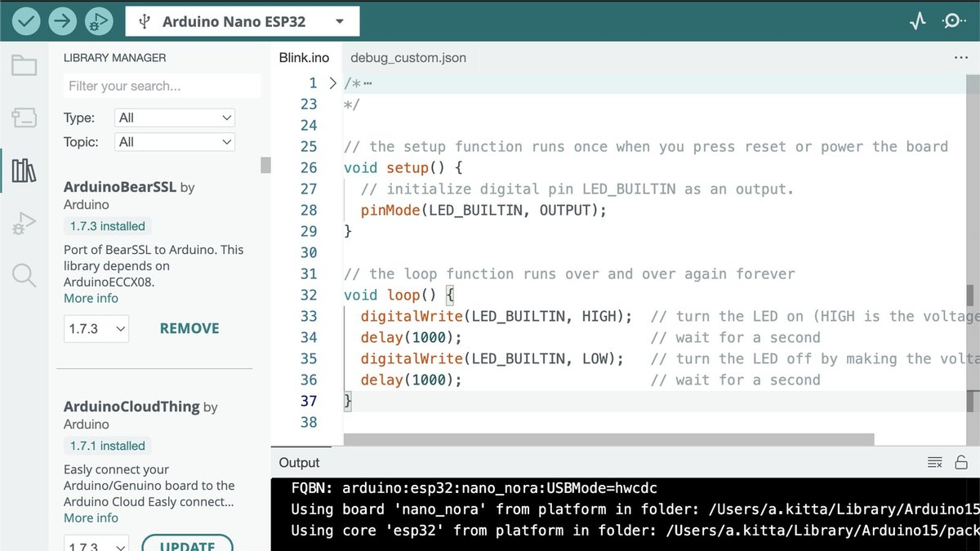This screenshot has height=551, width=980.
Task: Open the Debug sidebar icon
Action: [24, 223]
